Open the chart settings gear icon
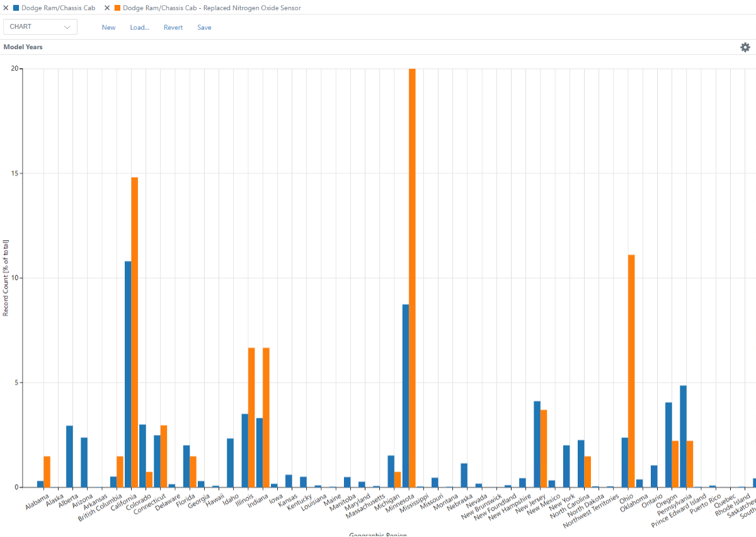The image size is (756, 537). pos(745,47)
